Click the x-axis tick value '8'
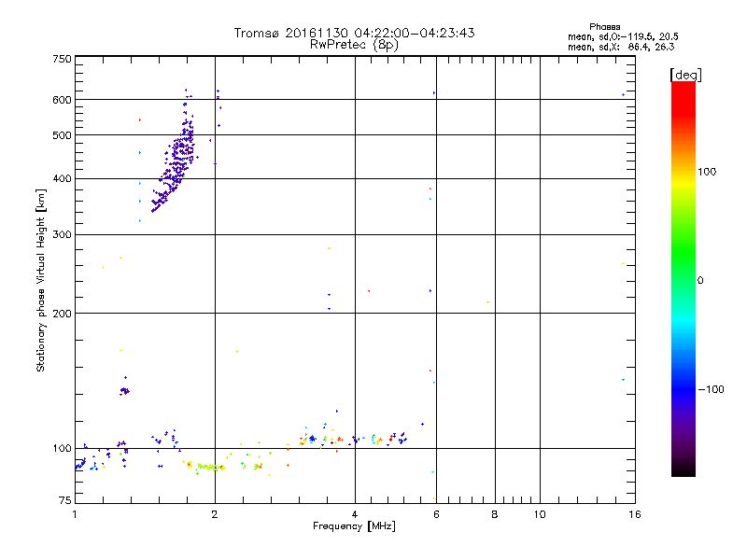 [x=495, y=514]
